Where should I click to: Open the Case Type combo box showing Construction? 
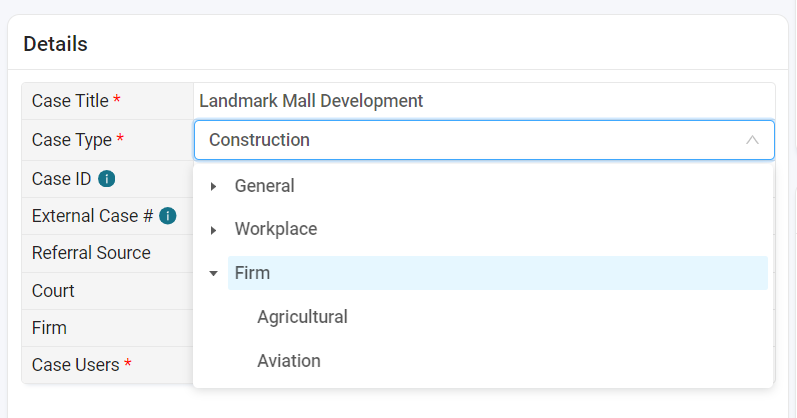pyautogui.click(x=484, y=140)
